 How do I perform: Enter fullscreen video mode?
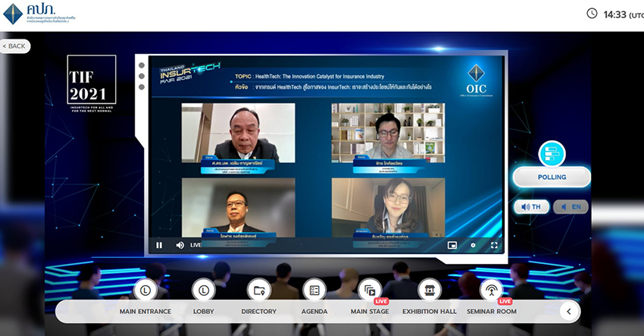click(x=494, y=245)
